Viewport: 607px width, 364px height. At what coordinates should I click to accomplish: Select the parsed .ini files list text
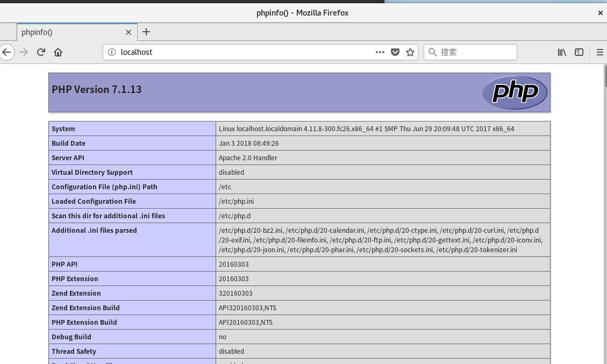[x=381, y=240]
